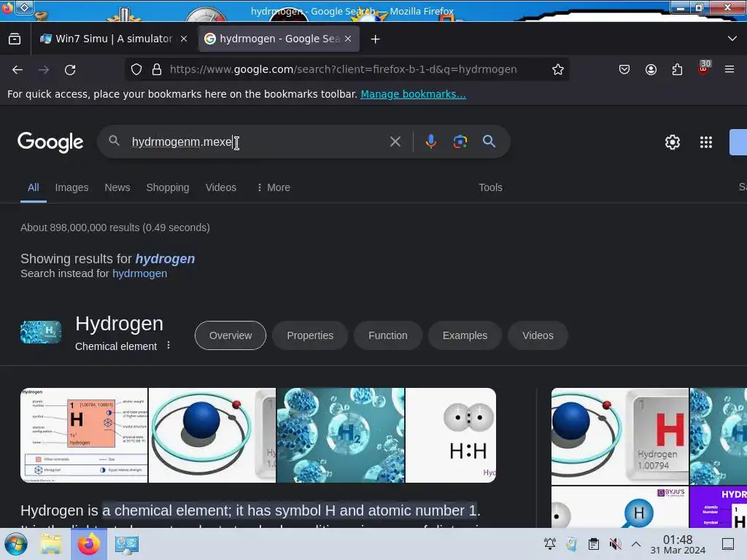747x560 pixels.
Task: Select the Properties chip
Action: (310, 335)
